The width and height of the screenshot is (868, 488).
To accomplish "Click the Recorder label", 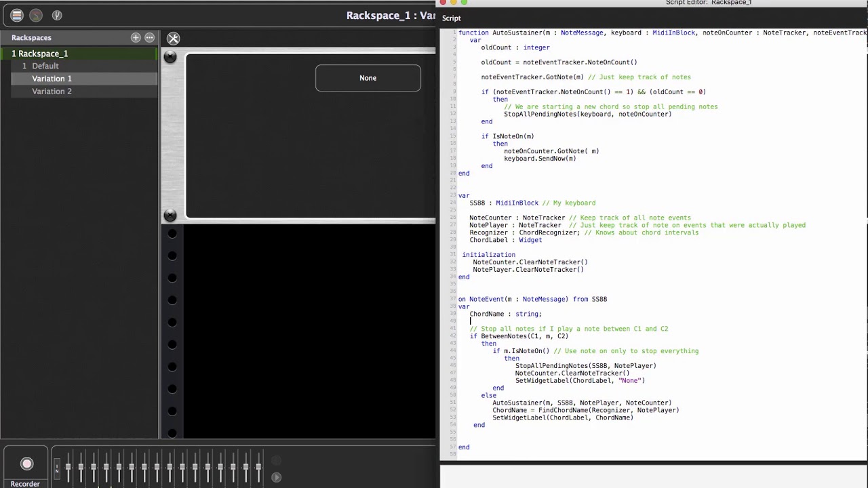I will coord(25,484).
